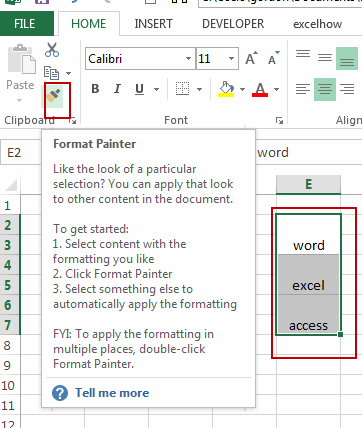
Task: Click the Format Painter brush icon
Action: [54, 96]
